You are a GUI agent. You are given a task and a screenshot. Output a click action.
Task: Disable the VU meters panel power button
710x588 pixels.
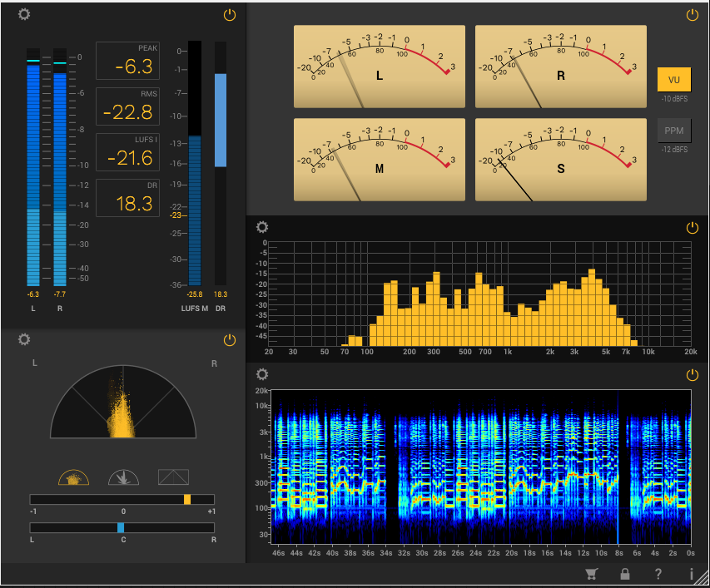692,15
